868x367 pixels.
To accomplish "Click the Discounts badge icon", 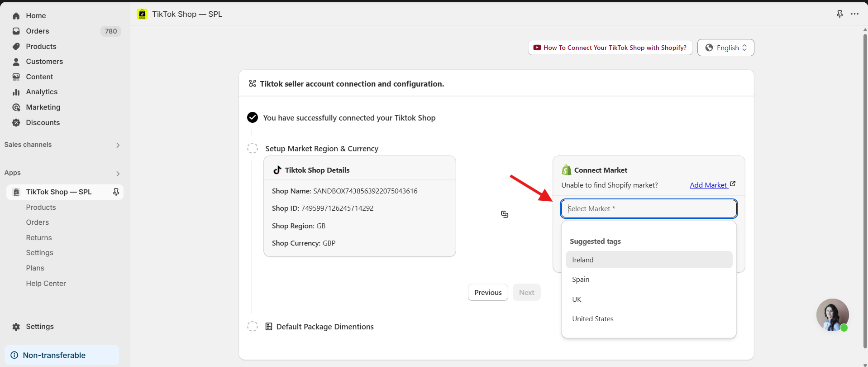I will click(x=16, y=123).
